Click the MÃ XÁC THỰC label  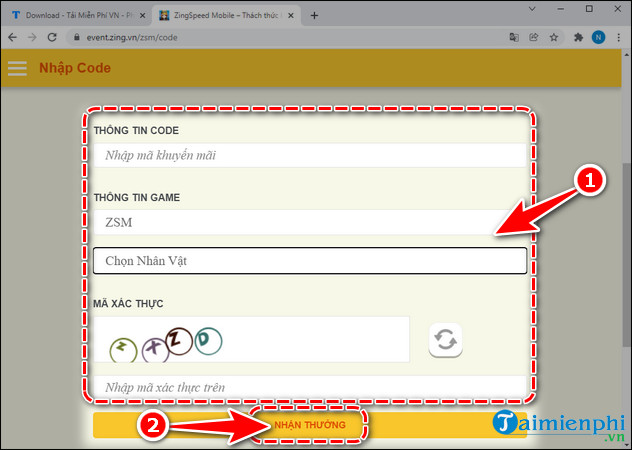click(x=128, y=304)
